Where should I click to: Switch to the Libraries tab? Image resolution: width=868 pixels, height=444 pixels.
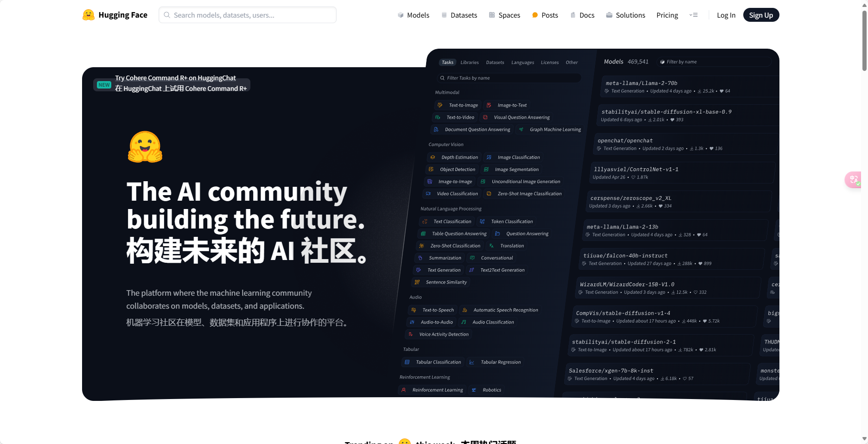(x=469, y=62)
